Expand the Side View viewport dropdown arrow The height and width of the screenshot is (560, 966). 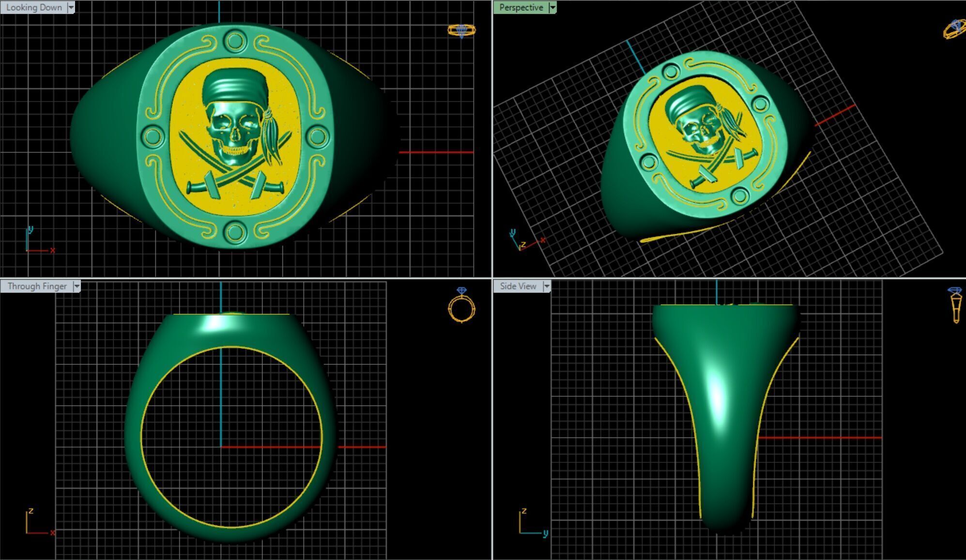click(x=547, y=286)
